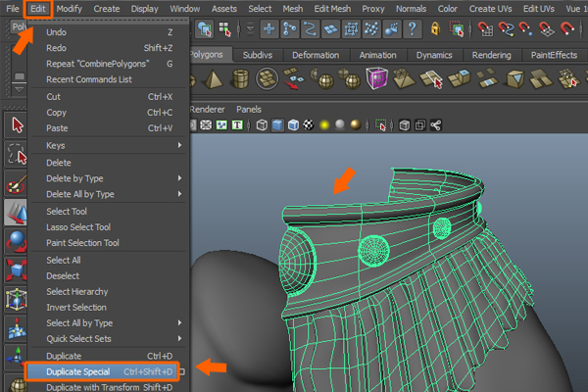Open the Normals menu
The width and height of the screenshot is (588, 392).
coord(411,9)
